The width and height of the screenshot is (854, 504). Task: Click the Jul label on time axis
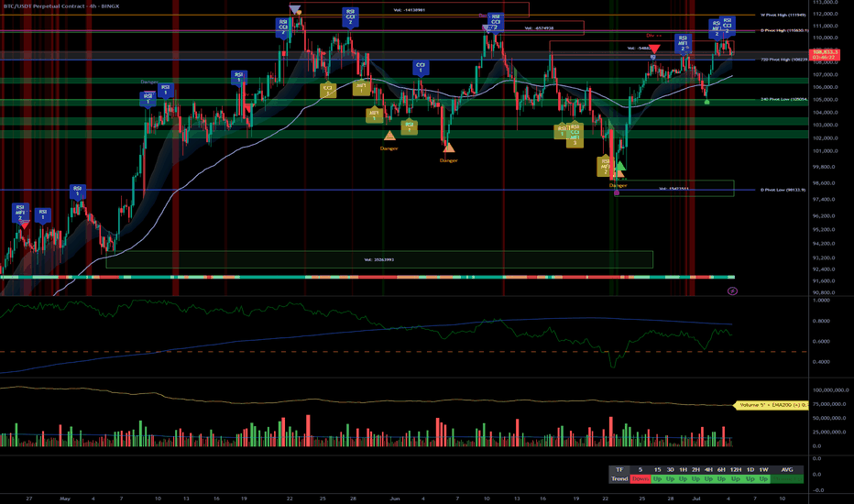697,499
